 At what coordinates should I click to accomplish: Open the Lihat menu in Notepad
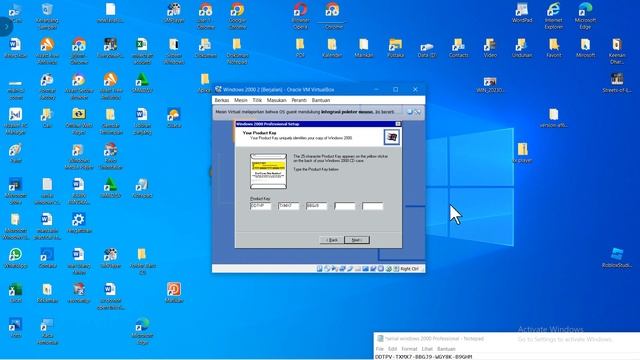click(427, 349)
